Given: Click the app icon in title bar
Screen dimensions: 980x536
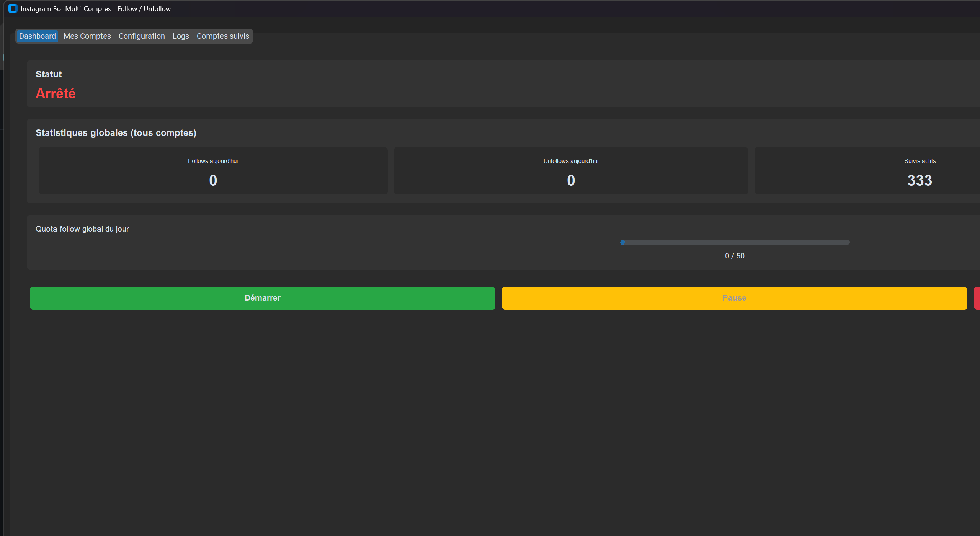Looking at the screenshot, I should pyautogui.click(x=13, y=8).
